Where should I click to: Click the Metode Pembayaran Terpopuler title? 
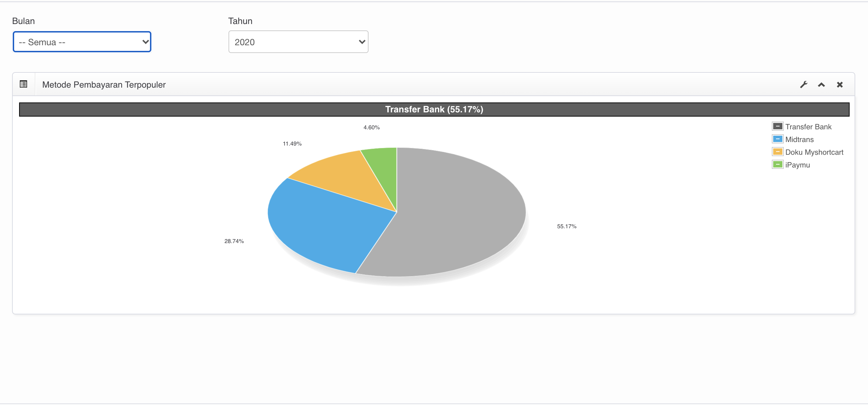pos(104,85)
